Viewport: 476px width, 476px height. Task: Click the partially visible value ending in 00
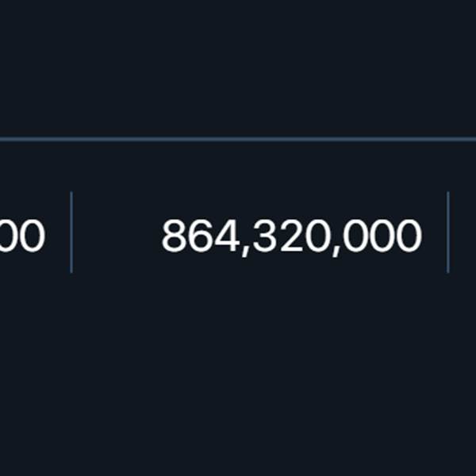click(x=22, y=236)
